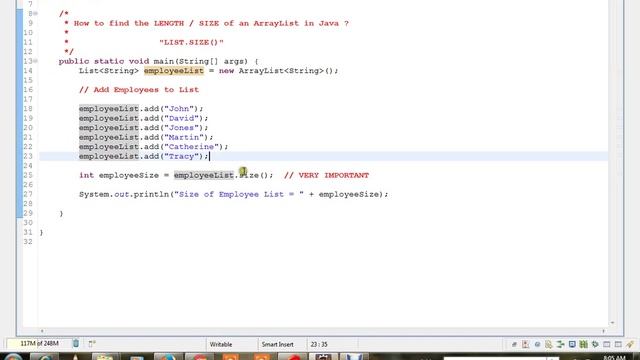Open the Declaration fast view icon

[549, 344]
